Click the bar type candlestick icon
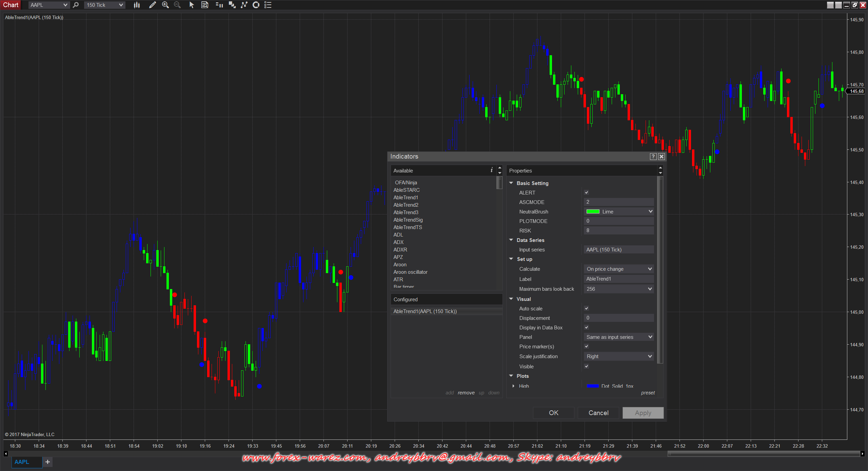Image resolution: width=868 pixels, height=471 pixels. pos(137,5)
